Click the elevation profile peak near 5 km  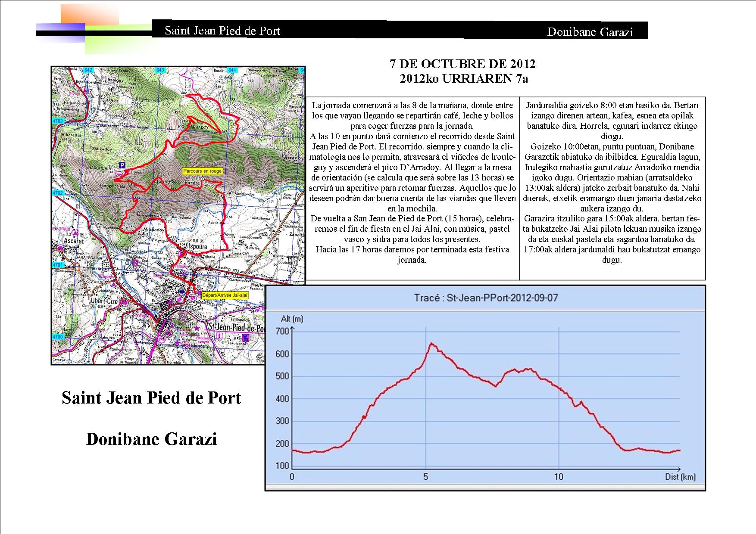[x=431, y=343]
